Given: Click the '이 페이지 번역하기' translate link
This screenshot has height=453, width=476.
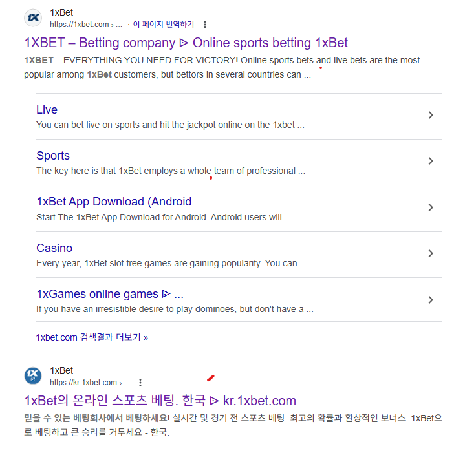Looking at the screenshot, I should [x=163, y=25].
